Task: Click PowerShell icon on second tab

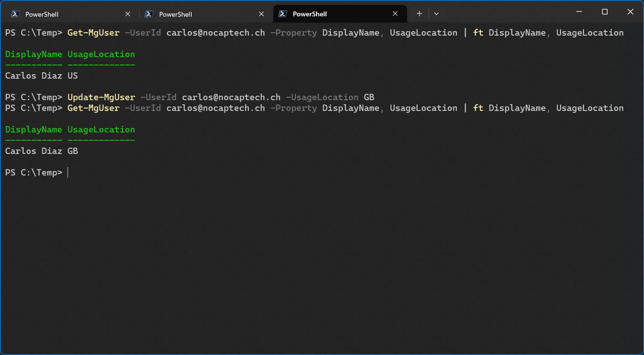Action: [149, 14]
